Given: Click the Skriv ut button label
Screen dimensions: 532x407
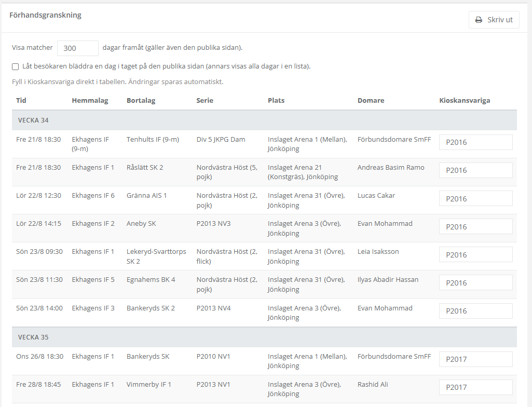Looking at the screenshot, I should [x=500, y=20].
